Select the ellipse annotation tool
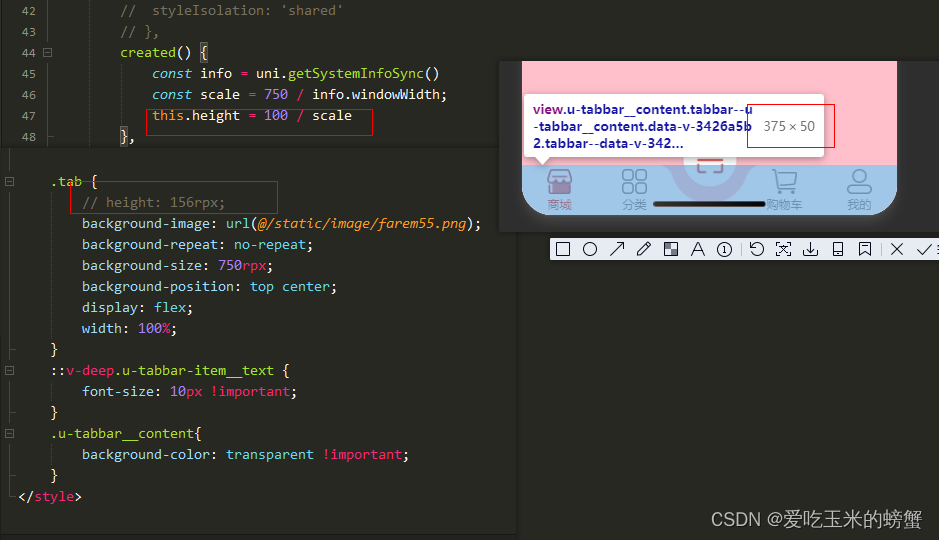The height and width of the screenshot is (540, 939). [589, 249]
